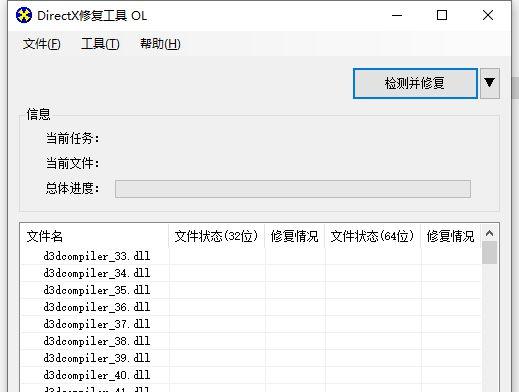
Task: Expand the dropdown arrow beside 检测并修复
Action: tap(489, 83)
